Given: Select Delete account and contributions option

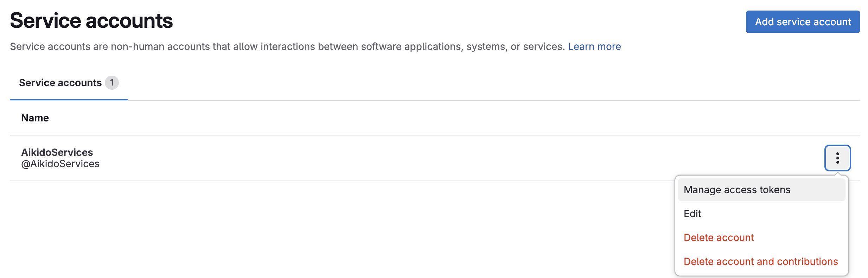Looking at the screenshot, I should tap(761, 261).
